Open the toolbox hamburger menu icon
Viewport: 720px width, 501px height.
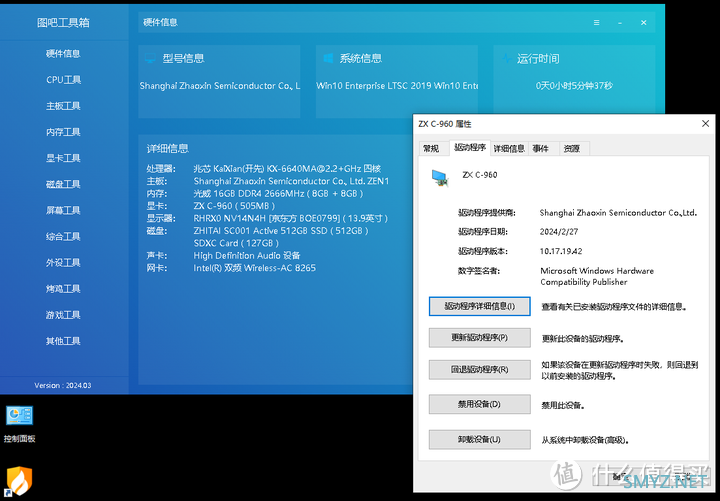pyautogui.click(x=596, y=23)
